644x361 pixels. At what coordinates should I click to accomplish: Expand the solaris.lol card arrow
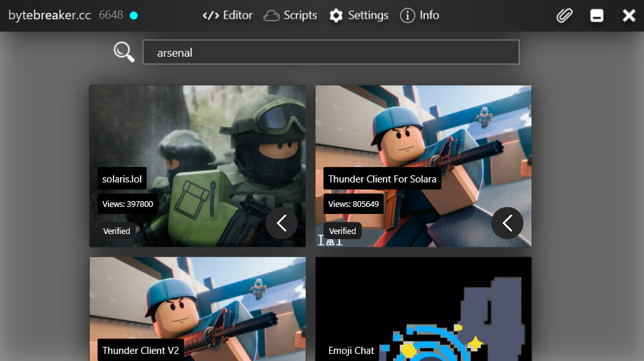click(x=281, y=223)
